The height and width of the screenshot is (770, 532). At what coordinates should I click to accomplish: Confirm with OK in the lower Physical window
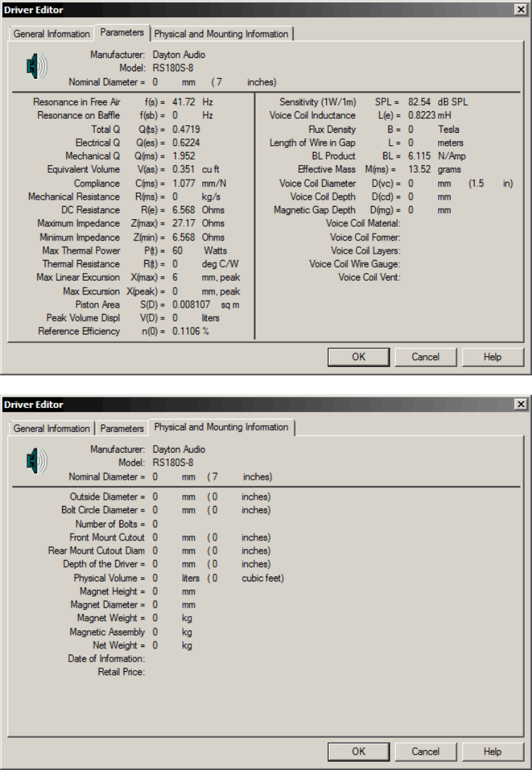pos(359,751)
